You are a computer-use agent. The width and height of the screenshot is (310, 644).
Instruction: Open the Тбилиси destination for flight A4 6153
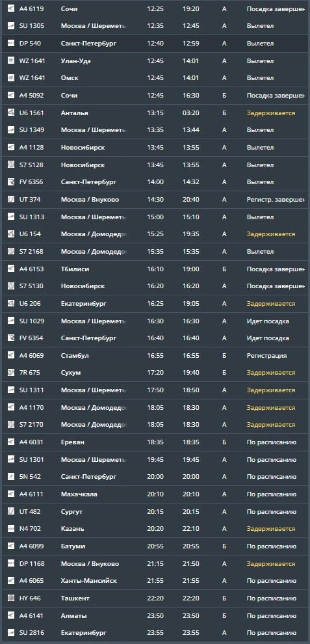click(x=75, y=269)
